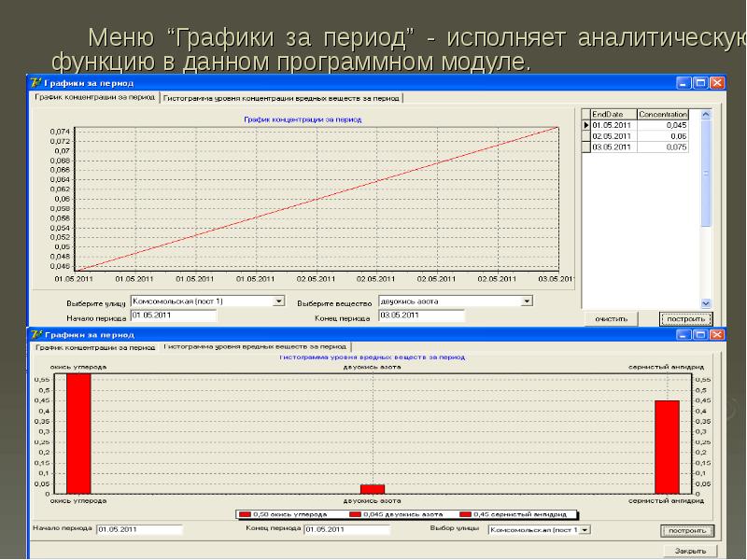Click the app icon in the upper window's title bar
This screenshot has width=747, height=560.
pos(35,82)
